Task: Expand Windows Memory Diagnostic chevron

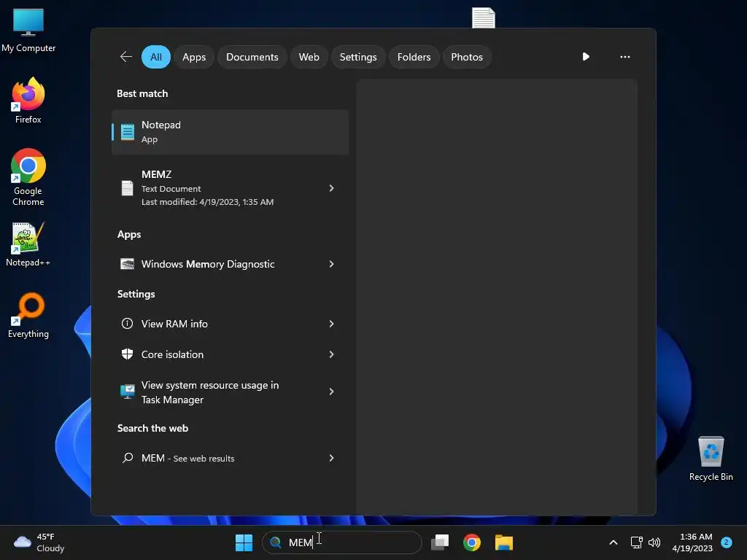Action: 332,264
